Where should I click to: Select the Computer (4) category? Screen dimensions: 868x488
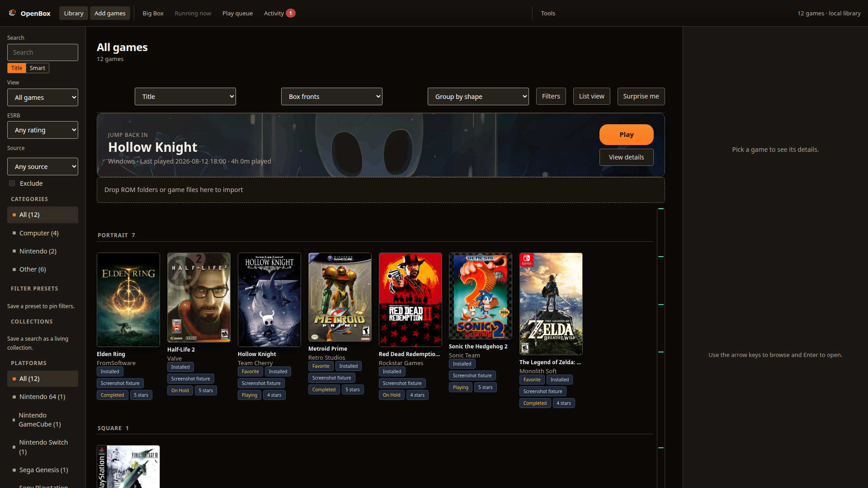(42, 233)
